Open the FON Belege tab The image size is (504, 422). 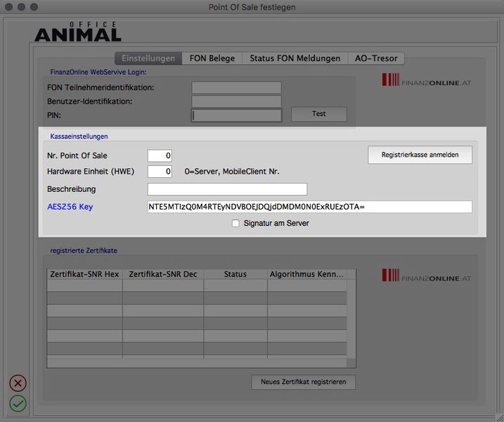(x=212, y=58)
